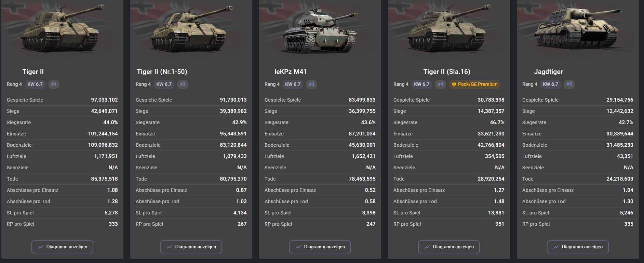Show diagram for Jagdtiger
The image size is (644, 263).
coord(578,247)
